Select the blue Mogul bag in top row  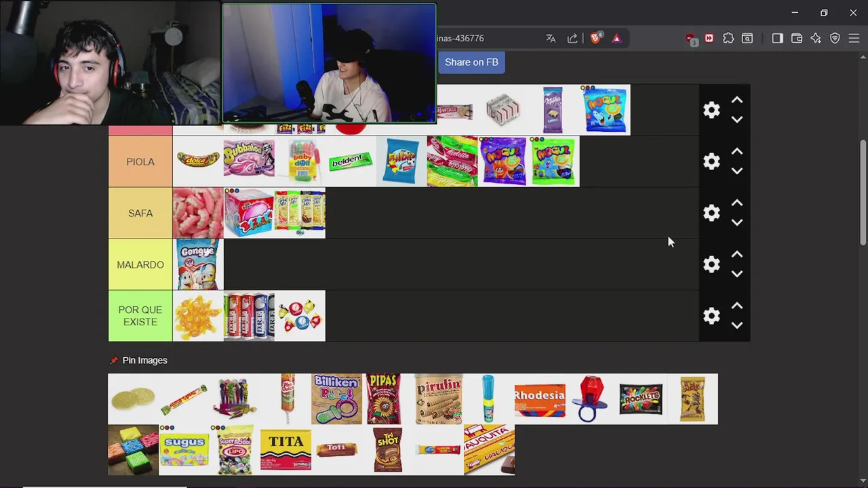coord(605,110)
